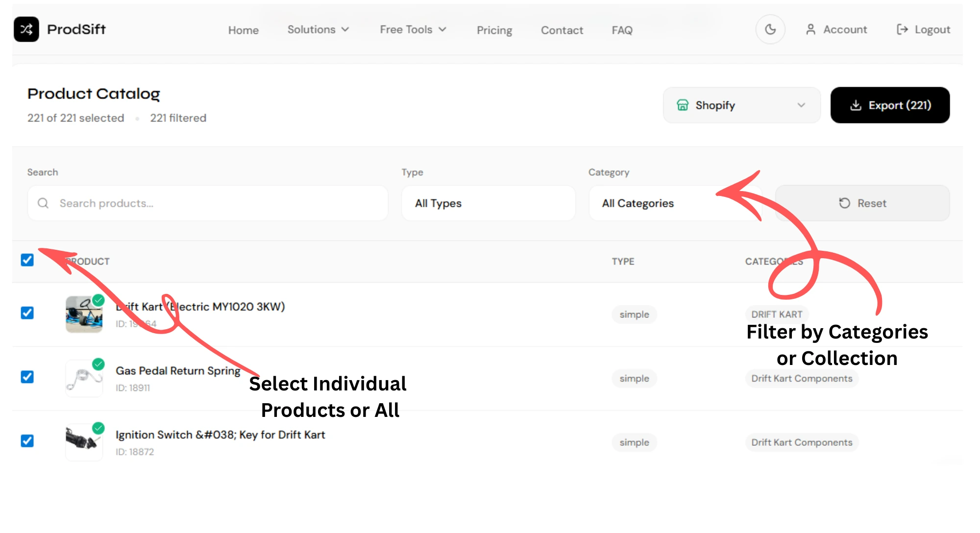Click the search magnifier icon
The height and width of the screenshot is (533, 980).
click(x=43, y=203)
